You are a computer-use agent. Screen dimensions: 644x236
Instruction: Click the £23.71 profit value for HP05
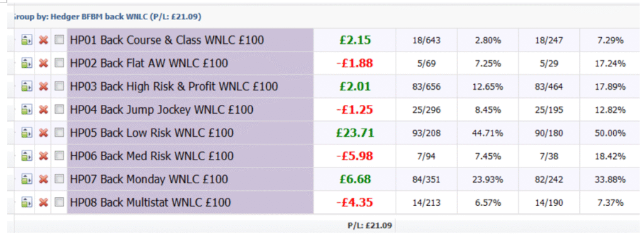coord(355,133)
